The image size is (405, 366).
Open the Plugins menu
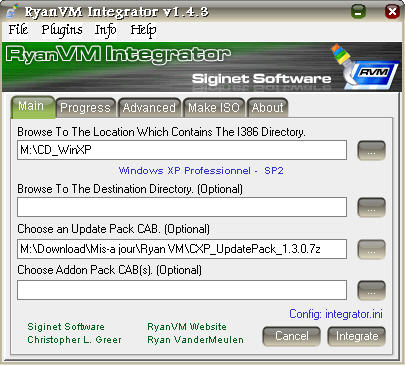click(62, 30)
